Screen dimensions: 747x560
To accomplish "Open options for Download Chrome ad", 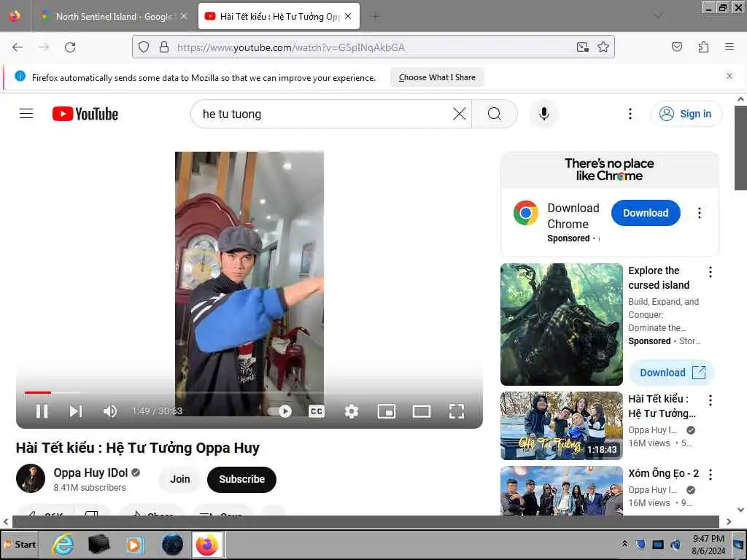I will [x=700, y=213].
